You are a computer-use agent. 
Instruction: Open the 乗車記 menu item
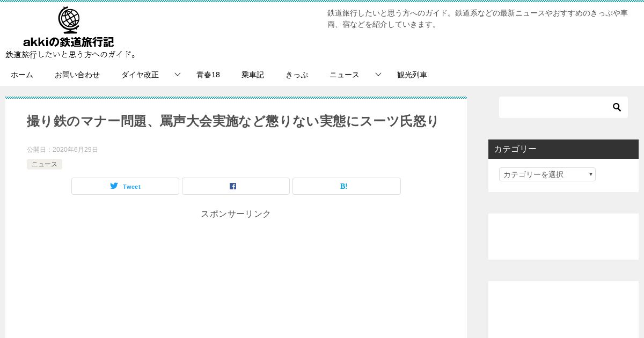(253, 75)
